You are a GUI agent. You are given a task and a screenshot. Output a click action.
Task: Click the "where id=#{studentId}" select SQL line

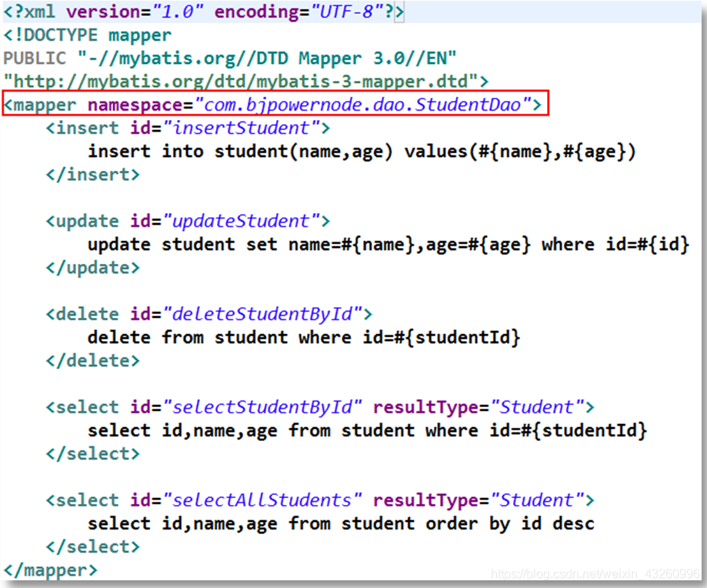[x=368, y=431]
